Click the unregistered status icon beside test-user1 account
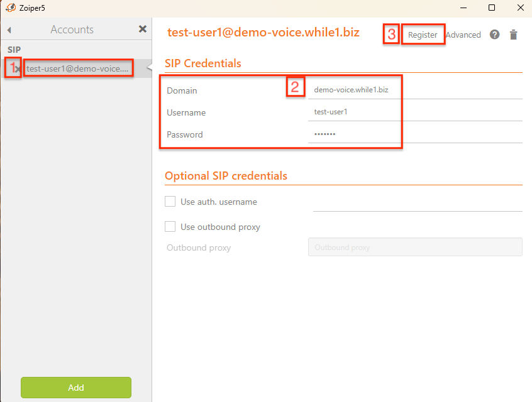 [17, 69]
